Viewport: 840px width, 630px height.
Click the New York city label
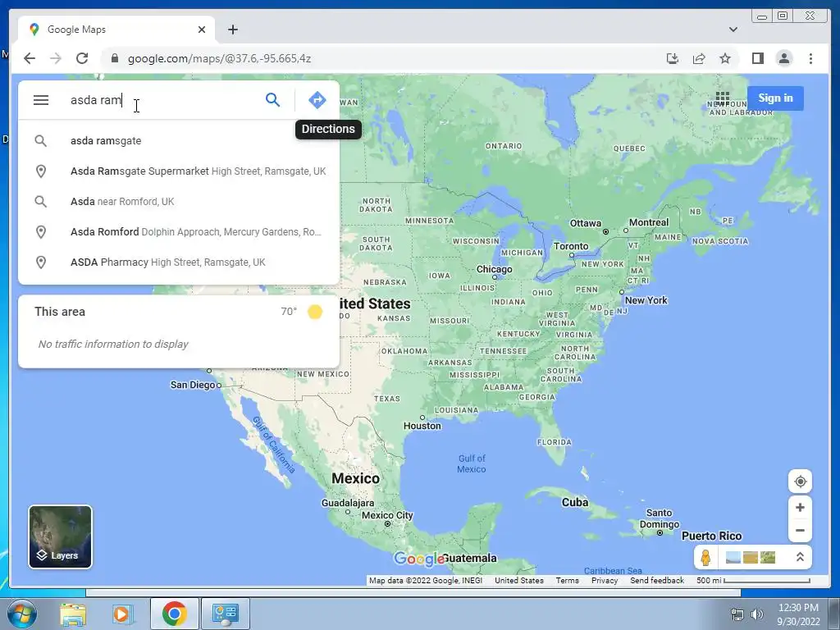[x=646, y=300]
